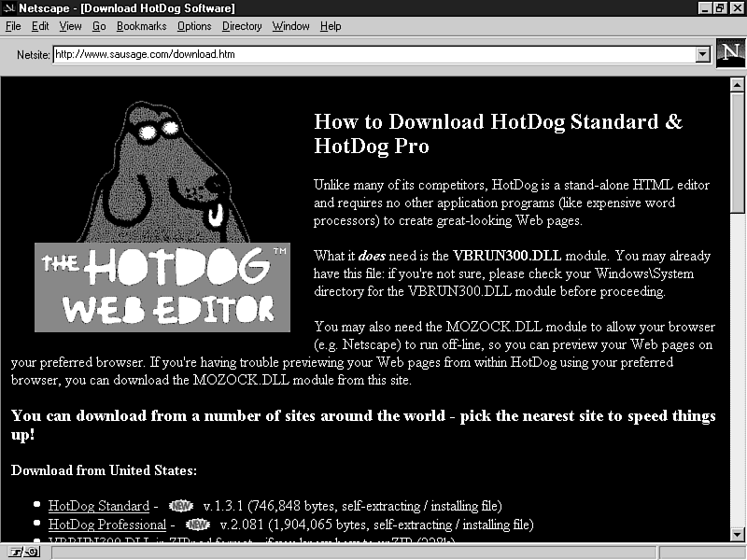Screen dimensions: 747x560
Task: Click the scrollbar down arrow
Action: pos(737,534)
